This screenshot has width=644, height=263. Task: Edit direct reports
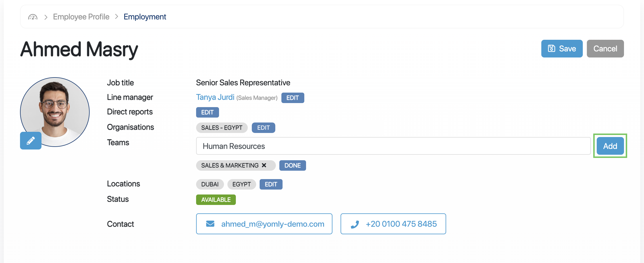click(x=207, y=112)
